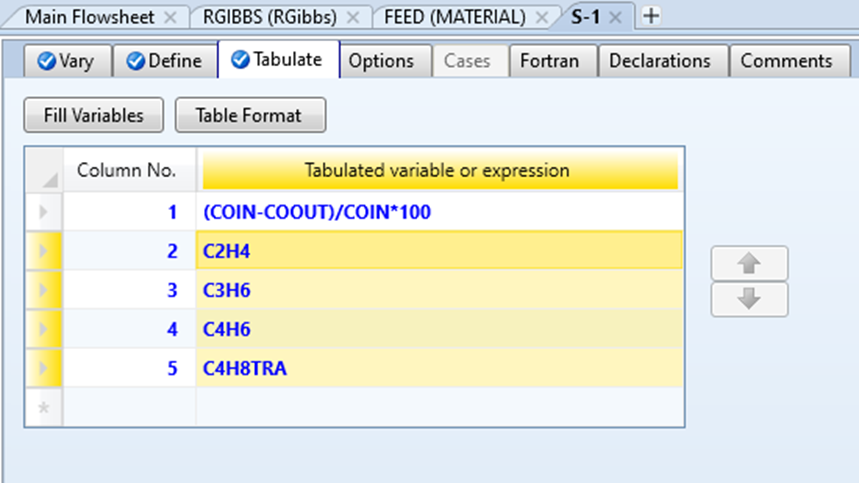Click column number 2 cell

[129, 251]
